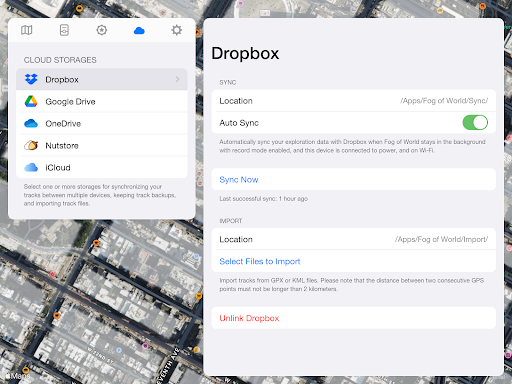This screenshot has width=512, height=384.
Task: Click the iCloud cloud icon
Action: click(x=31, y=167)
